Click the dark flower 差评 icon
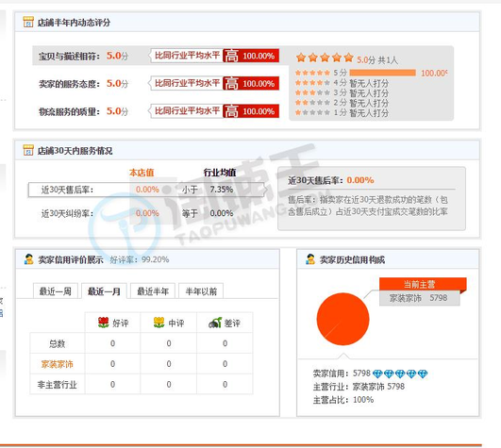501x448 pixels. [215, 323]
